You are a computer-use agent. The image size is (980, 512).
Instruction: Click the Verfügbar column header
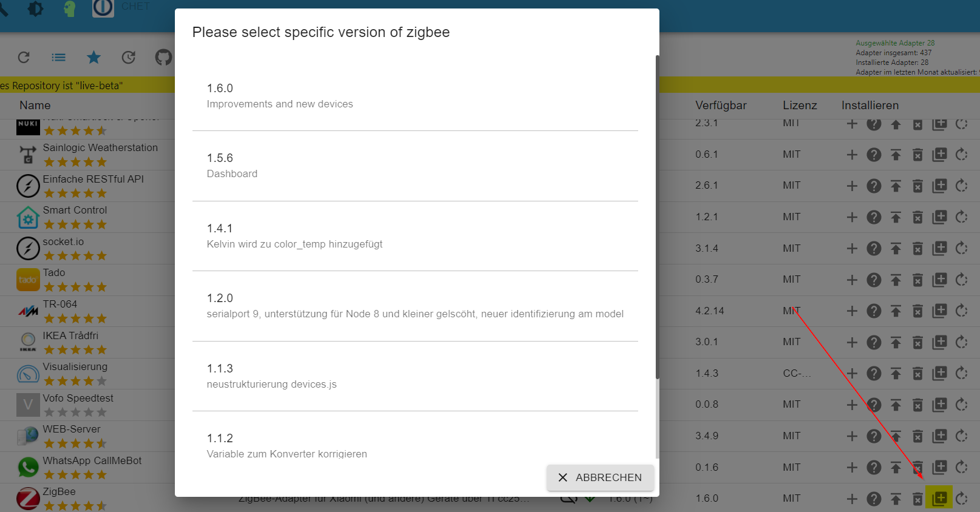pos(721,105)
